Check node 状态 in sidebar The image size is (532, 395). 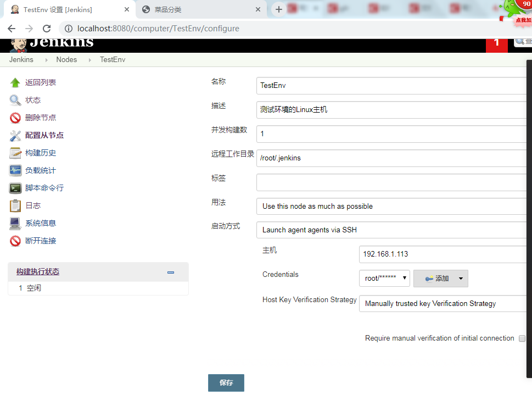32,99
